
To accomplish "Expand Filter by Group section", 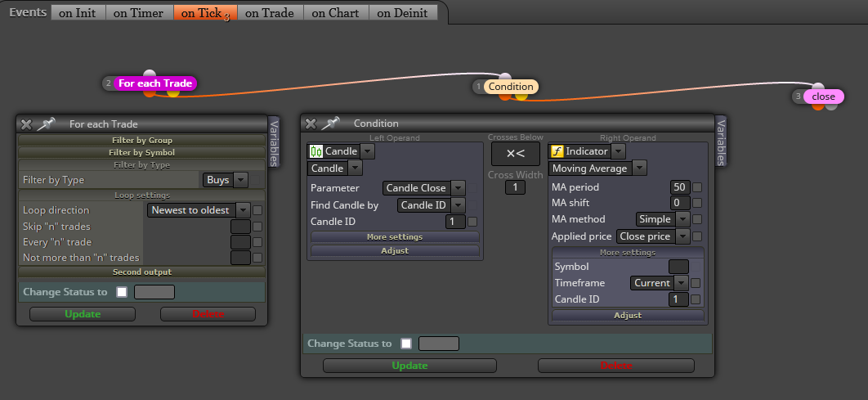I will (141, 140).
